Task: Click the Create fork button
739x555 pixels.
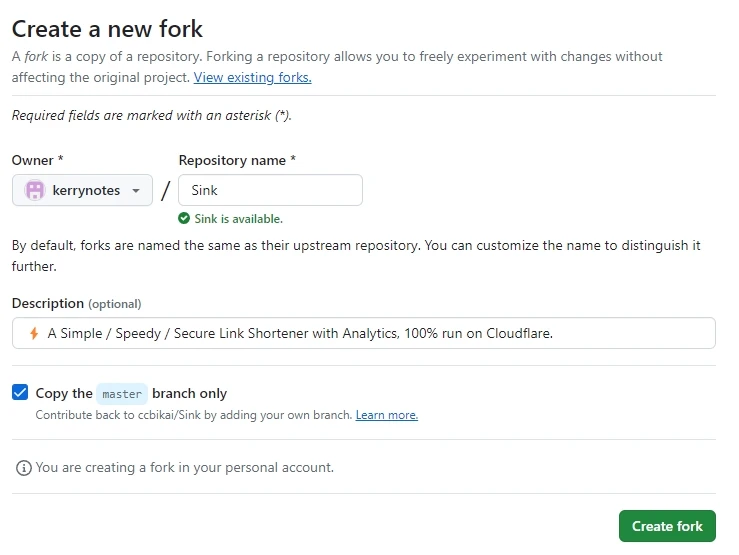Action: (x=667, y=526)
